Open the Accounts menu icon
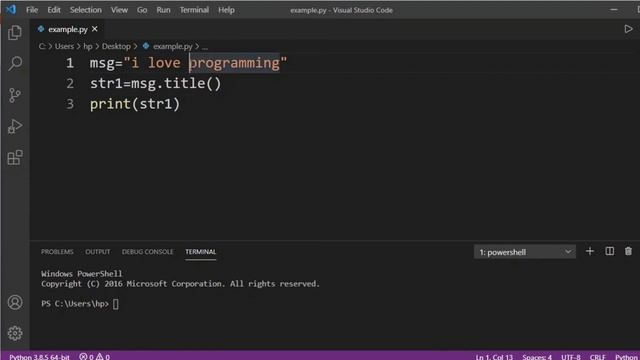Image resolution: width=640 pixels, height=360 pixels. (15, 302)
